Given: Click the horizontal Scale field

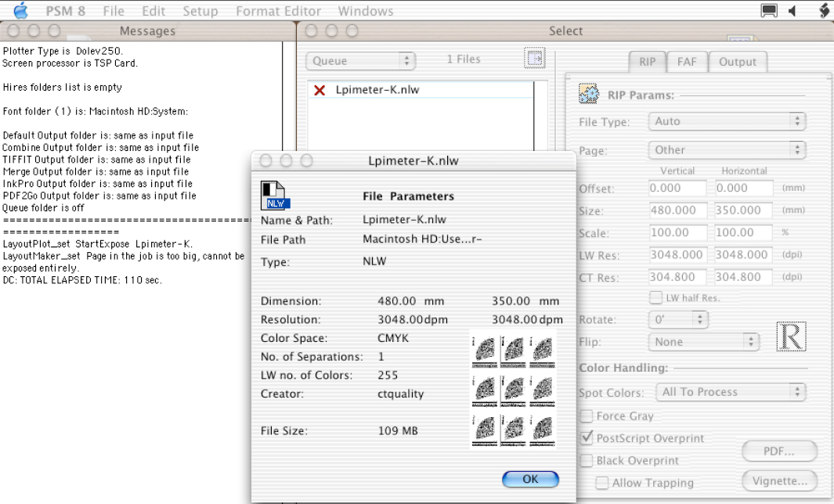Looking at the screenshot, I should 744,233.
